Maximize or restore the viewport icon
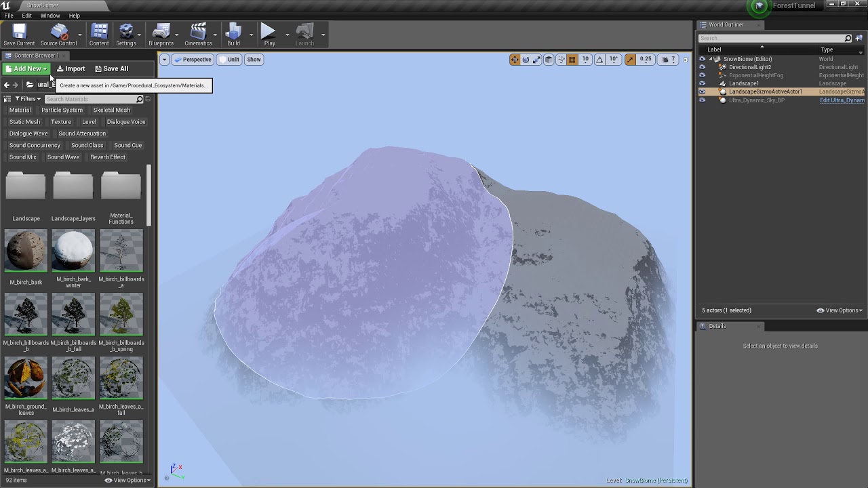 (x=685, y=60)
